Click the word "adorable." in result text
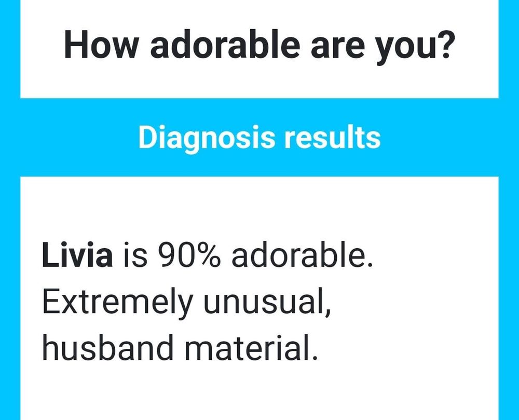 tap(302, 256)
